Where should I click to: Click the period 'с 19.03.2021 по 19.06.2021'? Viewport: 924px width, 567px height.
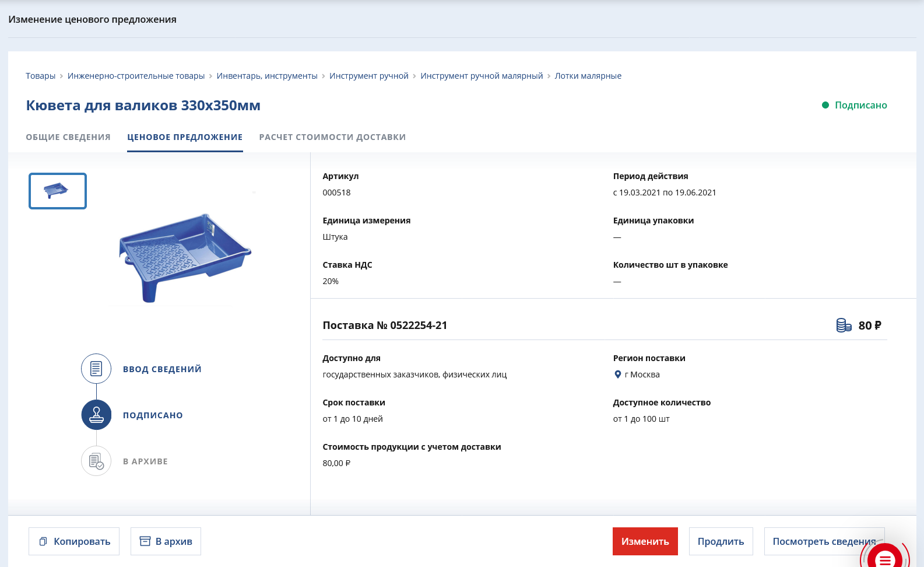pyautogui.click(x=665, y=192)
